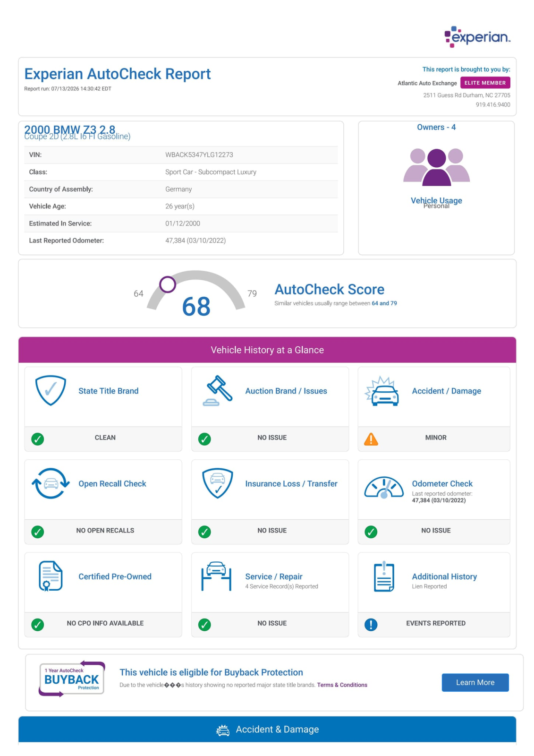Click the AutoCheck Score heading
This screenshot has height=756, width=534.
330,289
